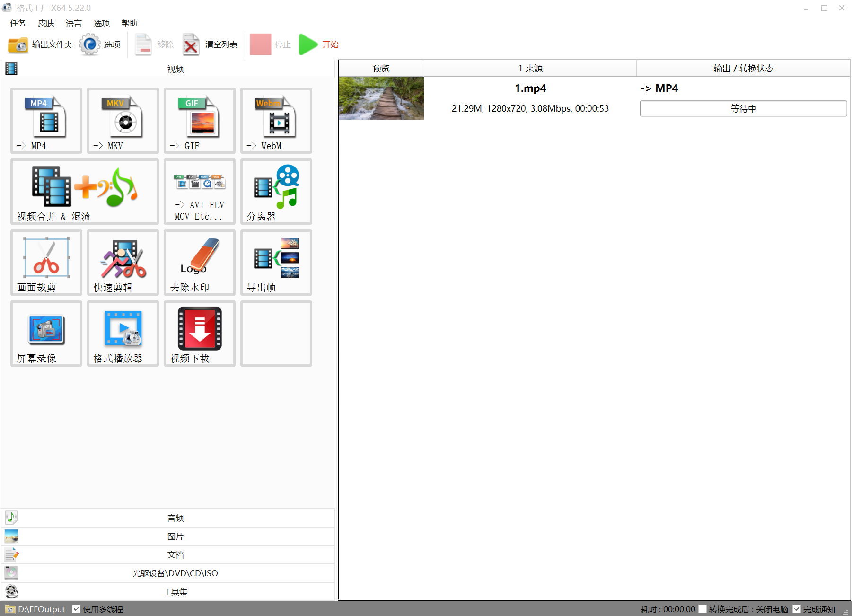Click the 1 来源 column header
Screen dimensions: 852x616
(530, 69)
